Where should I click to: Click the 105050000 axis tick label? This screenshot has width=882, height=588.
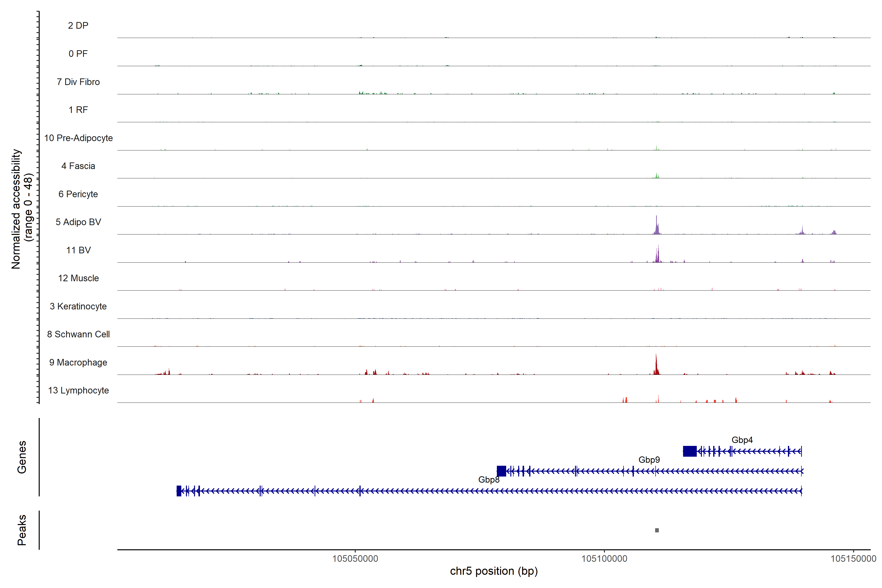click(355, 558)
